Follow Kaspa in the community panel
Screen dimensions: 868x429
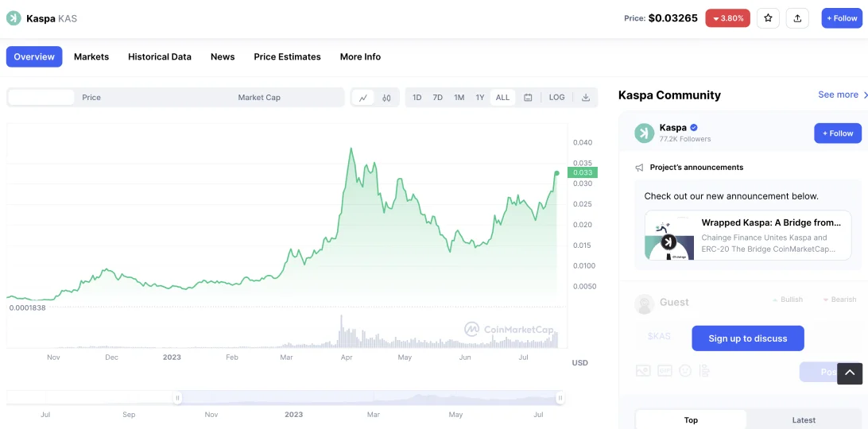click(838, 133)
